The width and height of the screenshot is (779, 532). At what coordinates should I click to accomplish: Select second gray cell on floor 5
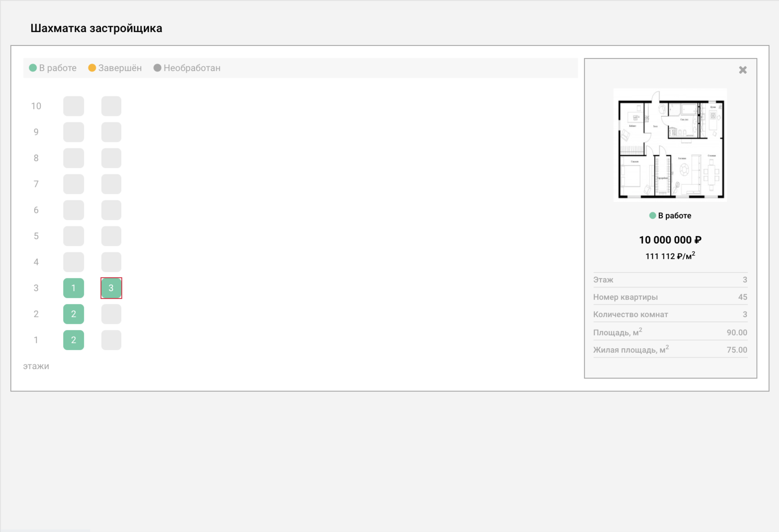(x=111, y=236)
